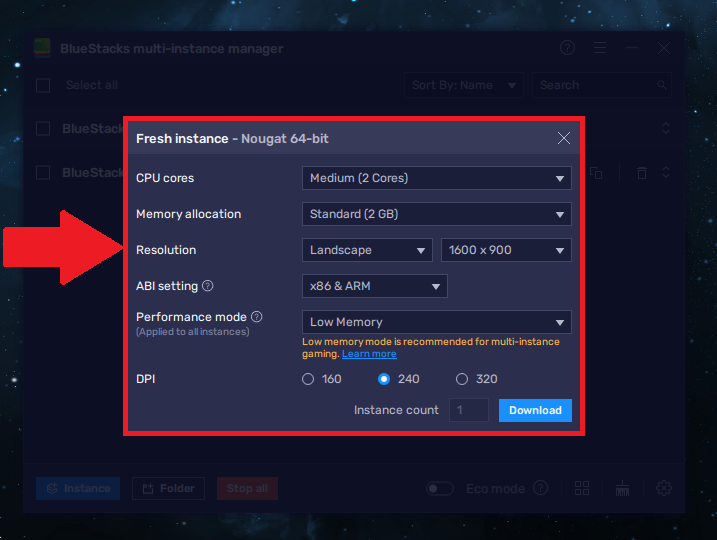Click the Instance count input field
The image size is (717, 540).
pyautogui.click(x=468, y=410)
